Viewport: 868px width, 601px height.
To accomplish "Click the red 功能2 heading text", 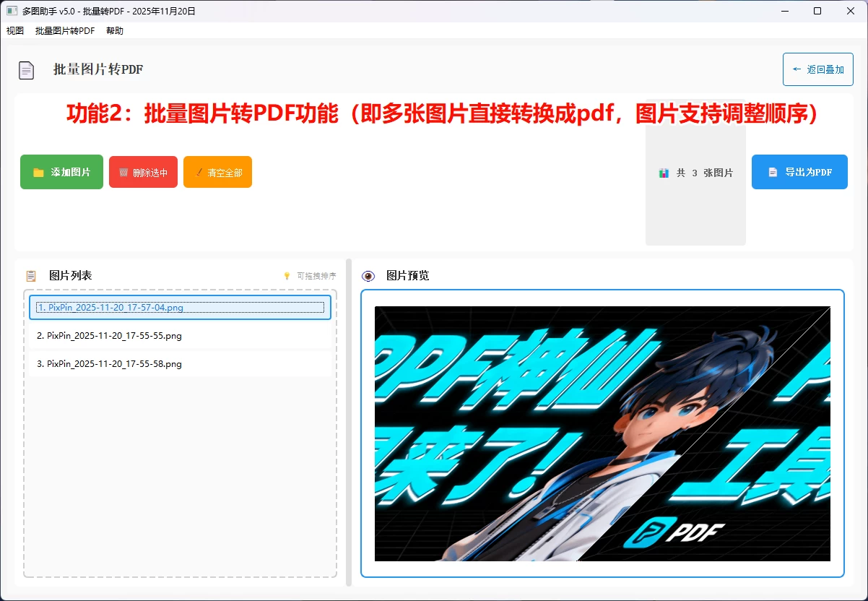I will click(x=442, y=113).
